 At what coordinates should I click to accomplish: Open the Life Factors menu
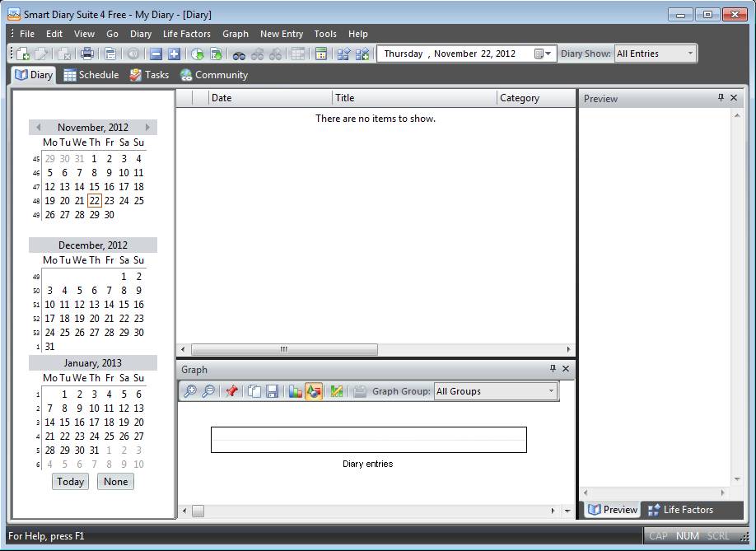[x=187, y=34]
